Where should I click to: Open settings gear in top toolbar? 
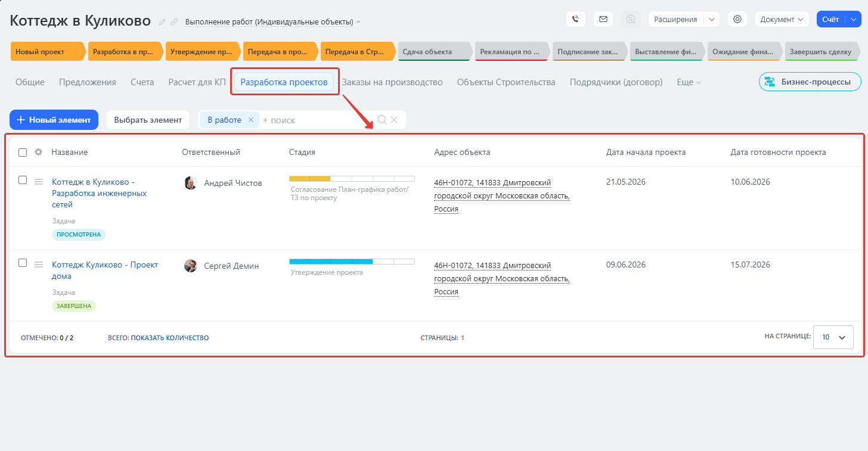pos(737,19)
